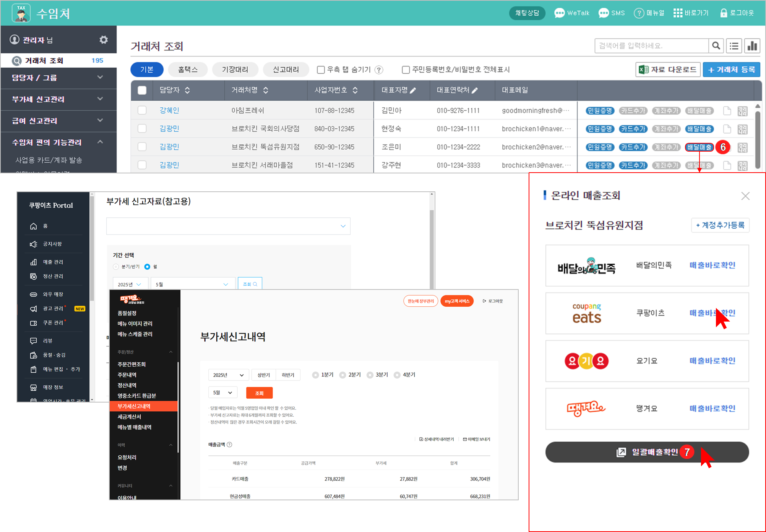Switch to the 홈택스 tab
Screen dimensions: 766x532
point(188,70)
